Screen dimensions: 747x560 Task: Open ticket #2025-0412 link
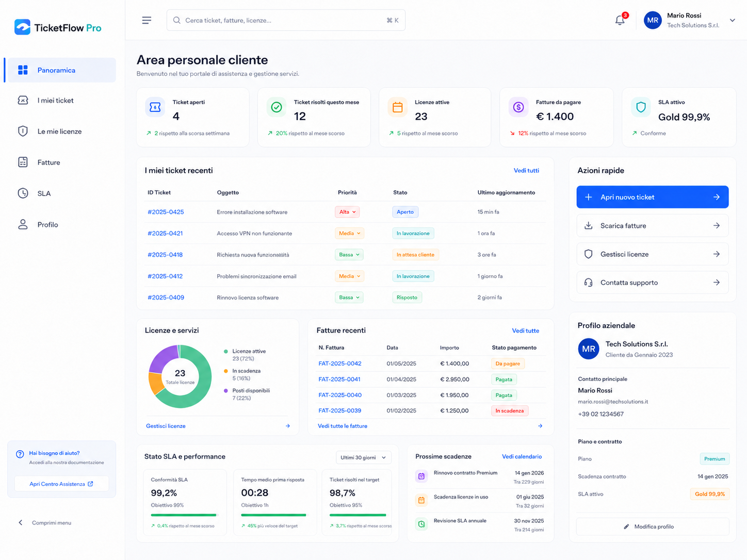pyautogui.click(x=165, y=276)
